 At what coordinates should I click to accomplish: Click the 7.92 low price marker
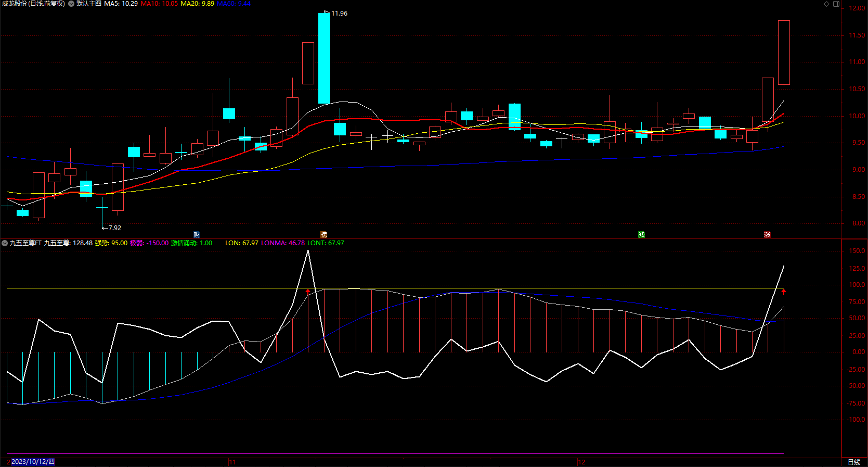pos(114,228)
